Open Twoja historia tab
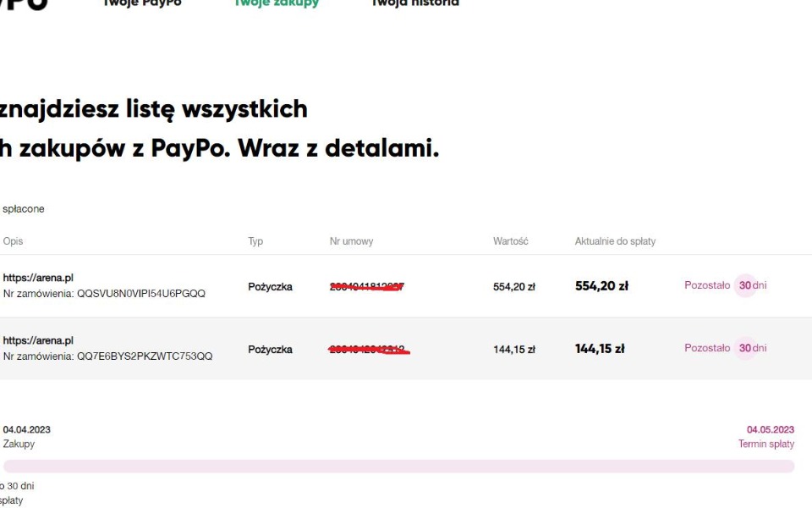This screenshot has height=508, width=812. [415, 3]
